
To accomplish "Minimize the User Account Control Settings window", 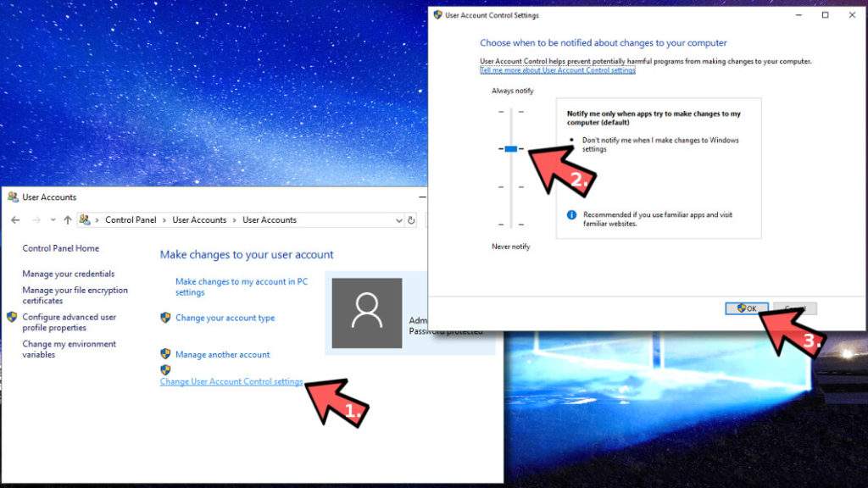I will click(x=798, y=15).
